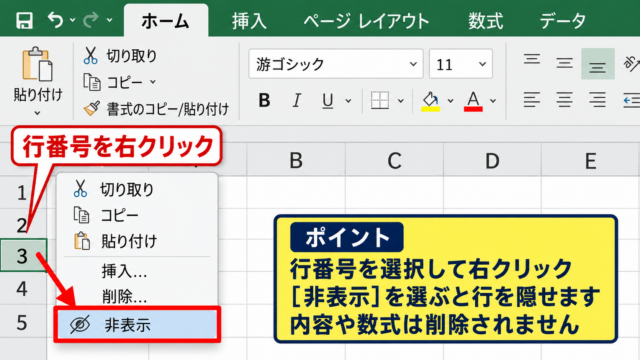Apply red font color

pos(473,101)
